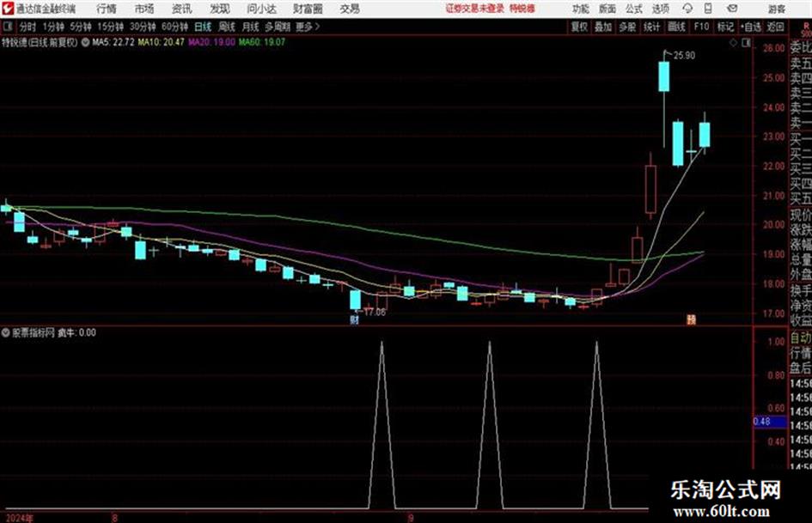Click the diamond icon at chart top-right
812x523 pixels.
tap(733, 43)
